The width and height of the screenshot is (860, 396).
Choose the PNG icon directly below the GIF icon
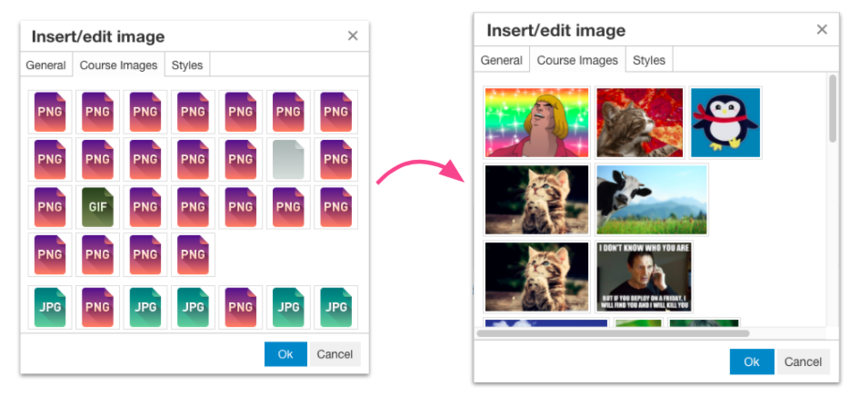(x=98, y=254)
